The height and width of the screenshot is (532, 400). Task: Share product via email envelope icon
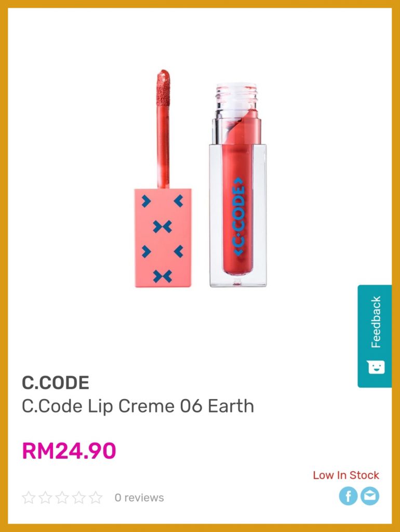pyautogui.click(x=370, y=496)
